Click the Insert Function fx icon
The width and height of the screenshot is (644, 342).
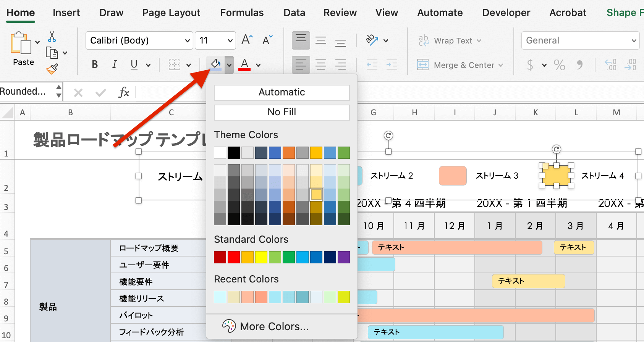pyautogui.click(x=124, y=92)
